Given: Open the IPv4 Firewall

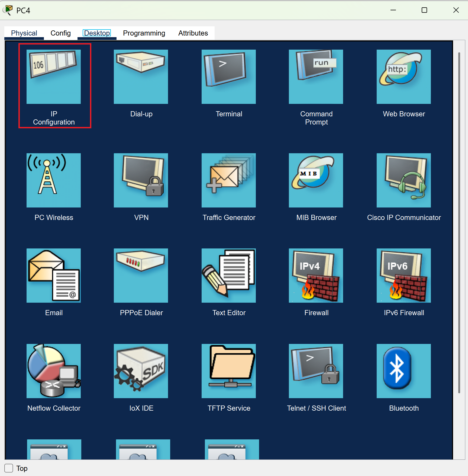Looking at the screenshot, I should coord(316,276).
